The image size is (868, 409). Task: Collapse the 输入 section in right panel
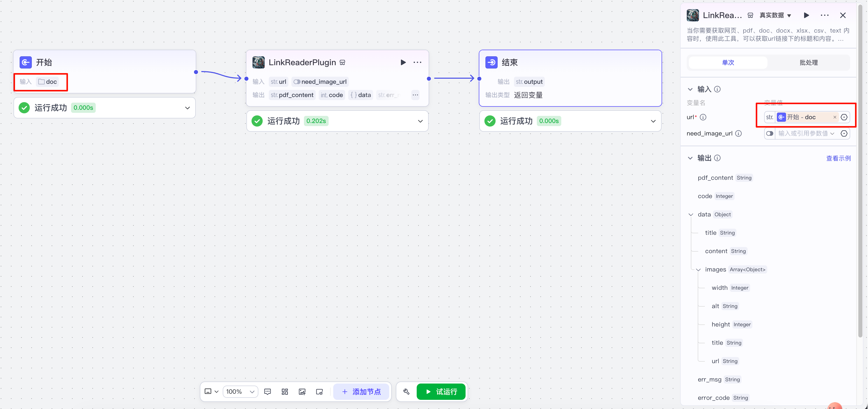[690, 89]
